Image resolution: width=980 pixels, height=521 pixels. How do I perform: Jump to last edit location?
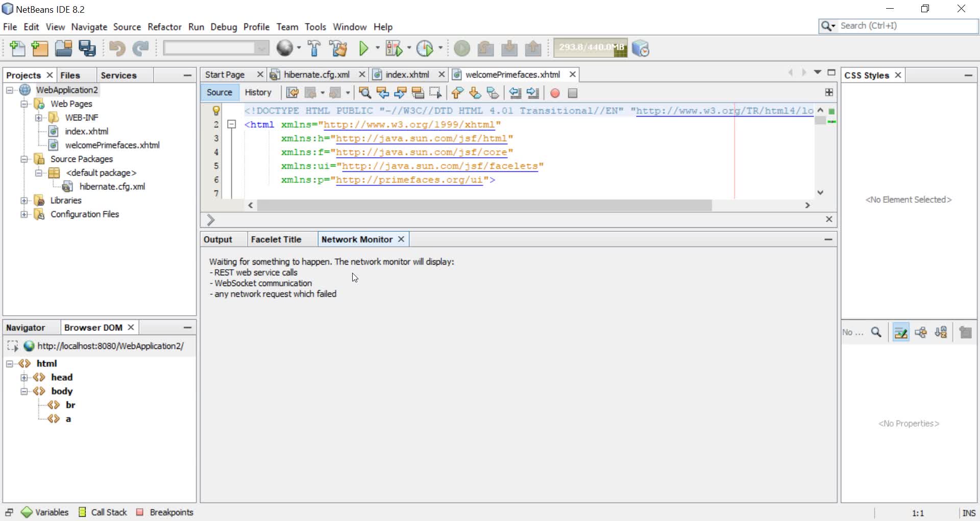(x=293, y=92)
